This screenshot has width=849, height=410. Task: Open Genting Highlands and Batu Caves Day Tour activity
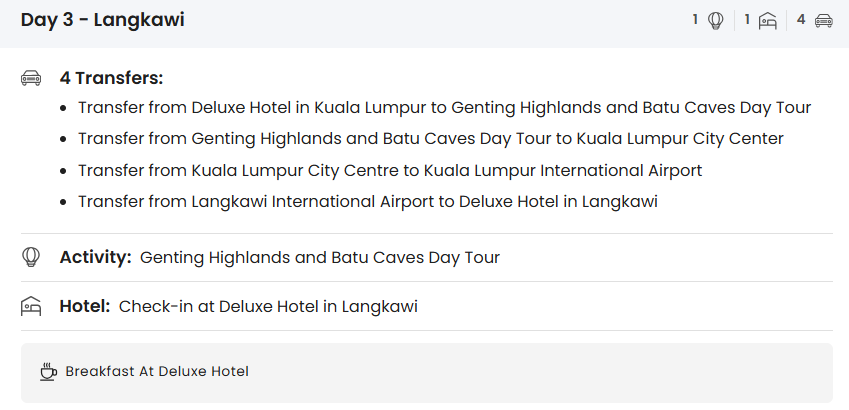click(320, 257)
